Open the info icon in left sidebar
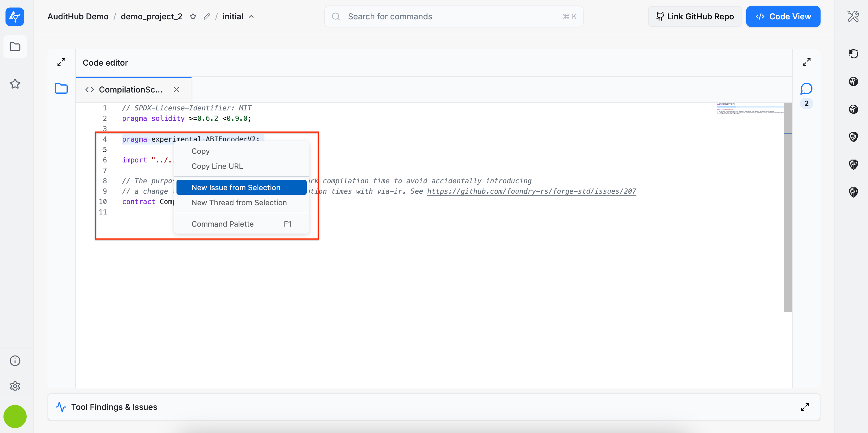This screenshot has height=433, width=868. click(15, 361)
